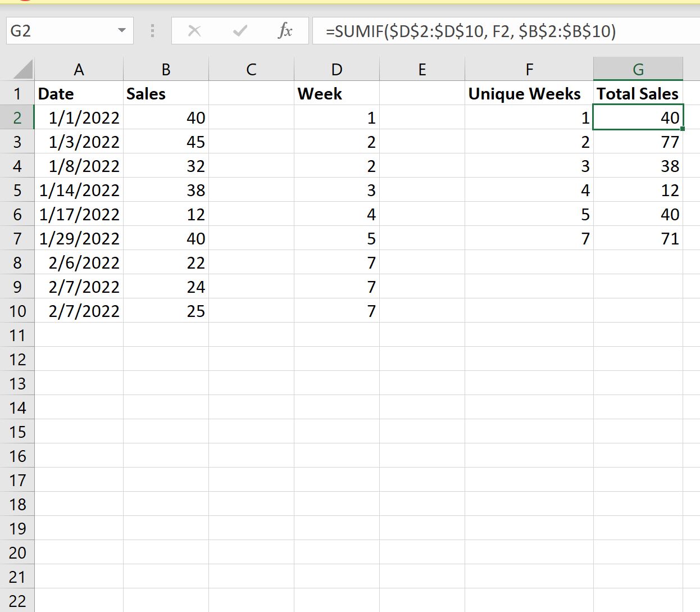Image resolution: width=700 pixels, height=612 pixels.
Task: Click the Week header cell
Action: 337,93
